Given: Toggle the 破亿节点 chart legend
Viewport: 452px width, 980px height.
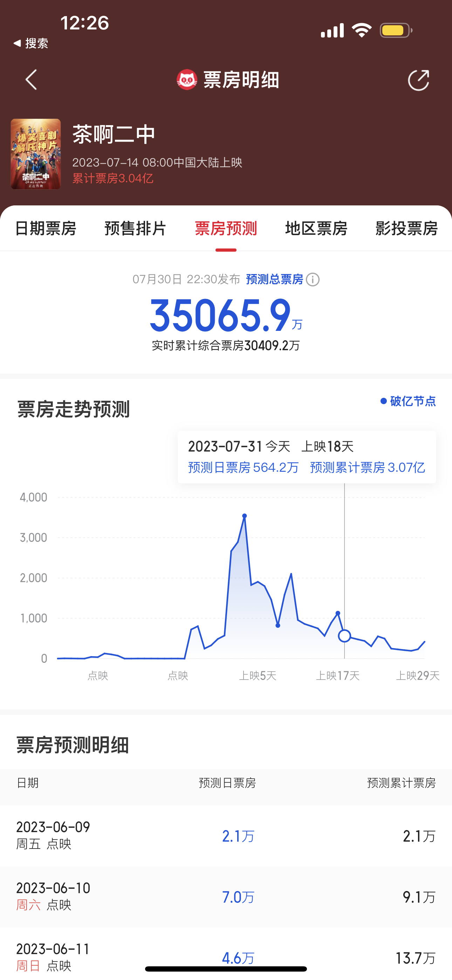Looking at the screenshot, I should pyautogui.click(x=408, y=401).
